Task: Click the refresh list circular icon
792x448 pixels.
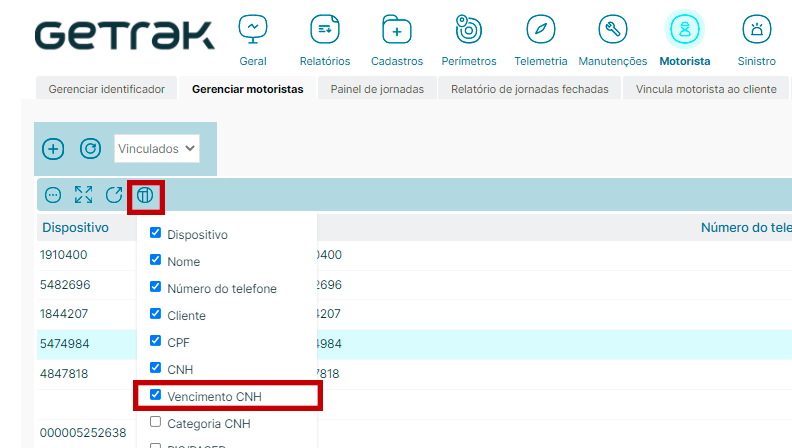Action: pyautogui.click(x=90, y=149)
